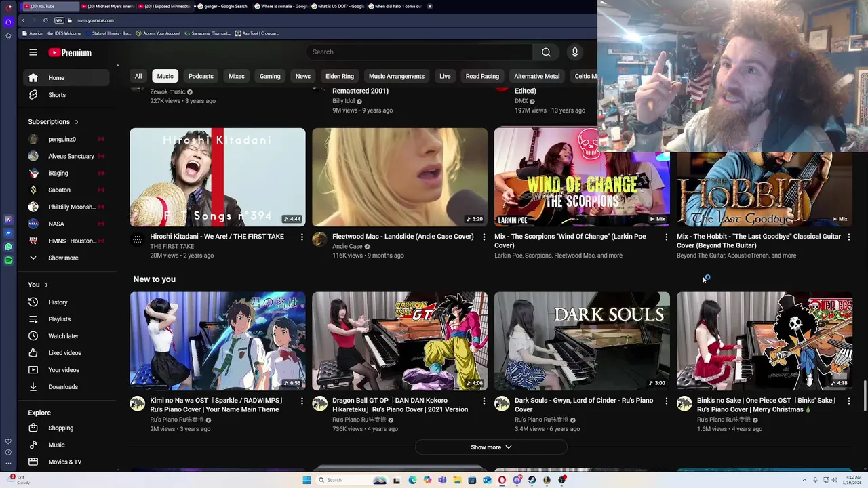Click Opera's back navigation arrow
This screenshot has height=488, width=868.
(23, 20)
